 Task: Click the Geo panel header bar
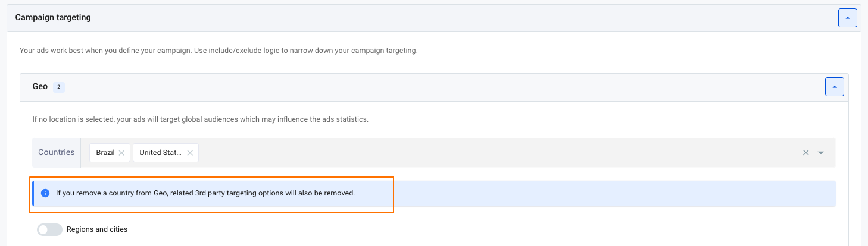coord(417,87)
